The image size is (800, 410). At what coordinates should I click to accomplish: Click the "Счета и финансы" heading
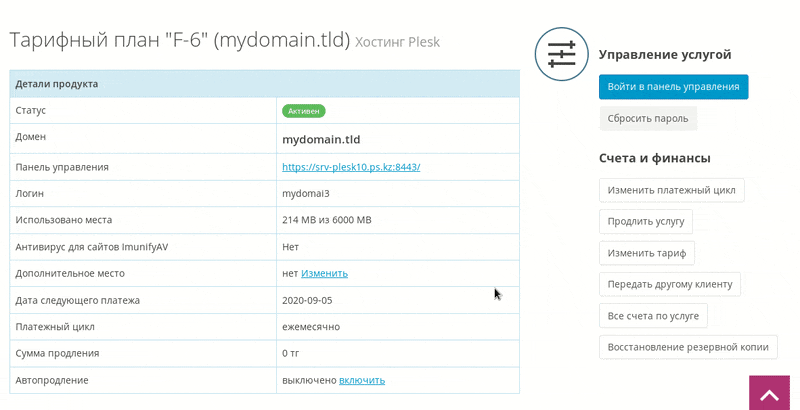point(655,158)
